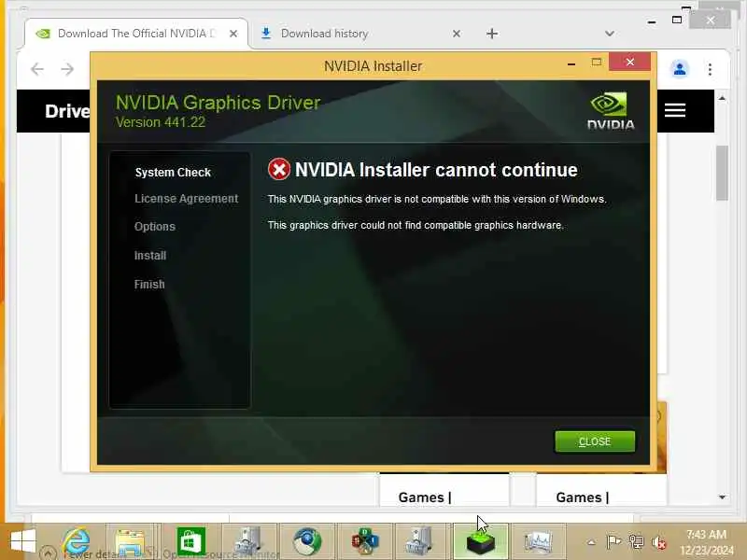Launch Internet Explorer from the taskbar
747x560 pixels.
click(x=77, y=542)
